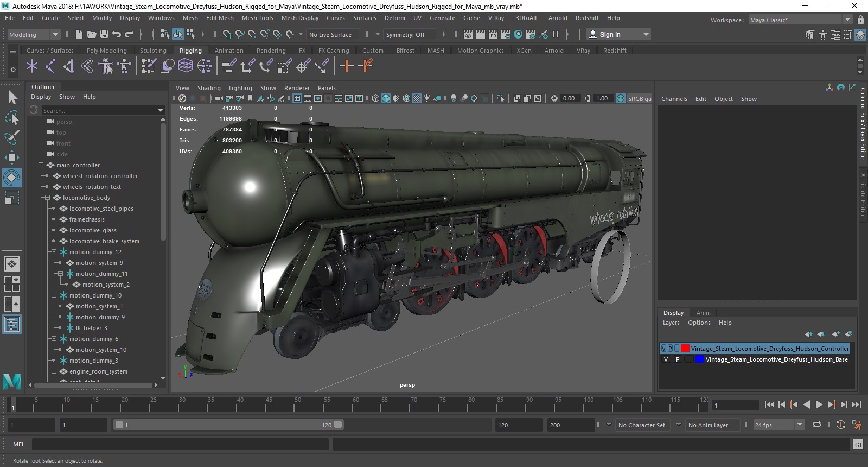Viewport: 868px width, 467px height.
Task: Go to start of playback range
Action: 769,405
